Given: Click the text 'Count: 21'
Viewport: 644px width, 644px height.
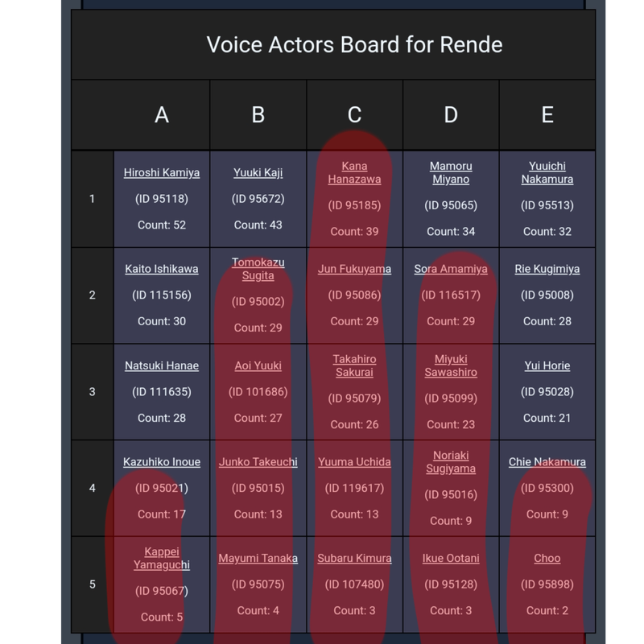Looking at the screenshot, I should pyautogui.click(x=547, y=418).
